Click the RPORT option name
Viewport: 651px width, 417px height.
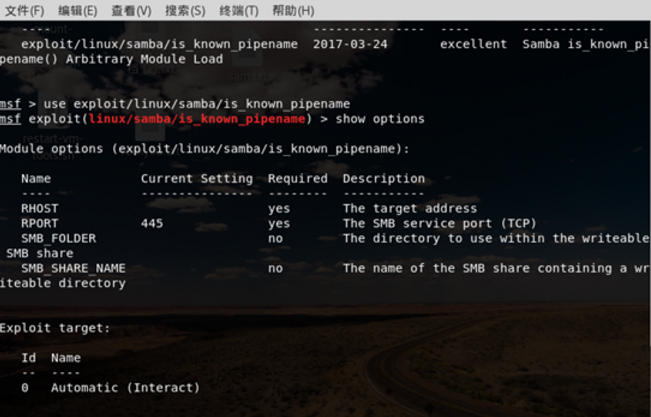pyautogui.click(x=40, y=223)
